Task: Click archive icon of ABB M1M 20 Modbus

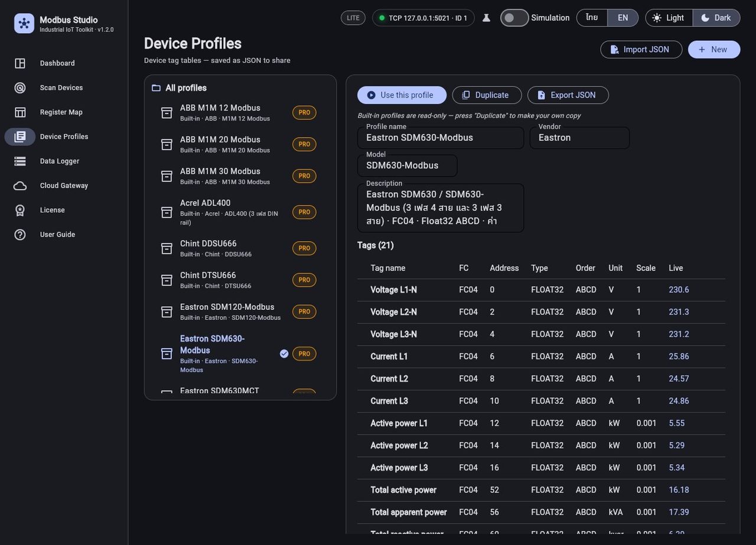Action: click(167, 144)
